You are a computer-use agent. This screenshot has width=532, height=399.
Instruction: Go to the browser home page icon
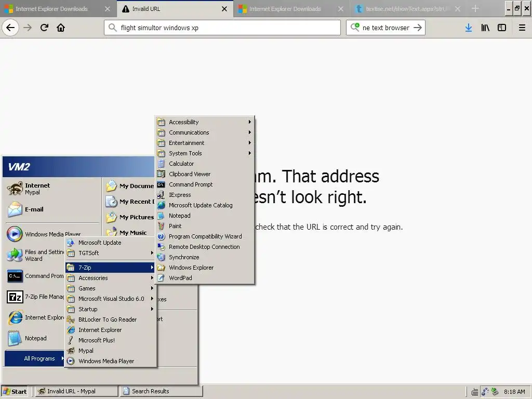[61, 28]
